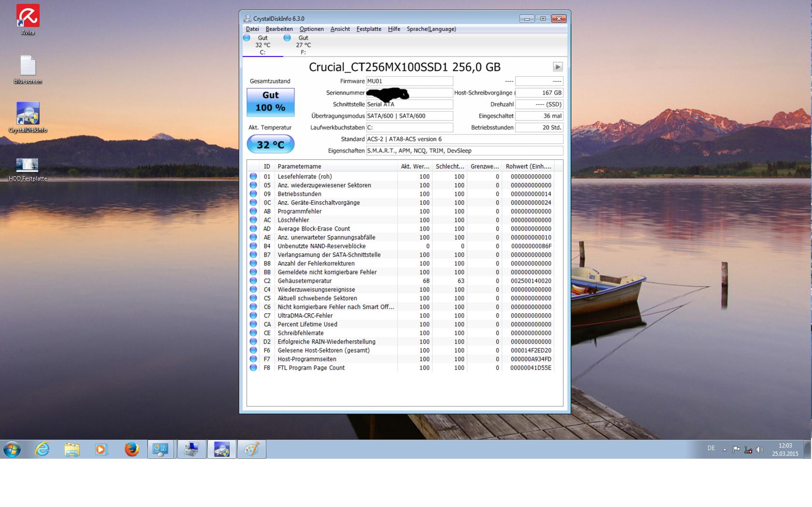
Task: Go to next disk with arrow button
Action: pyautogui.click(x=558, y=67)
